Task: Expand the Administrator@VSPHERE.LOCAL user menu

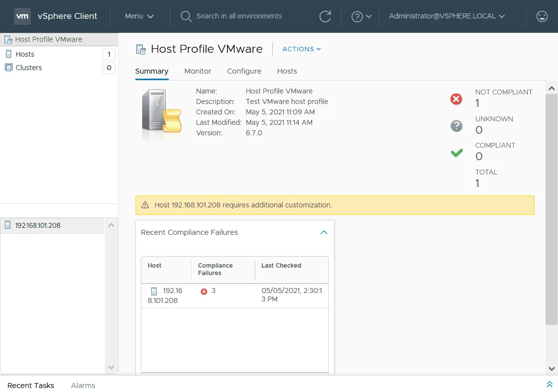Action: click(446, 16)
